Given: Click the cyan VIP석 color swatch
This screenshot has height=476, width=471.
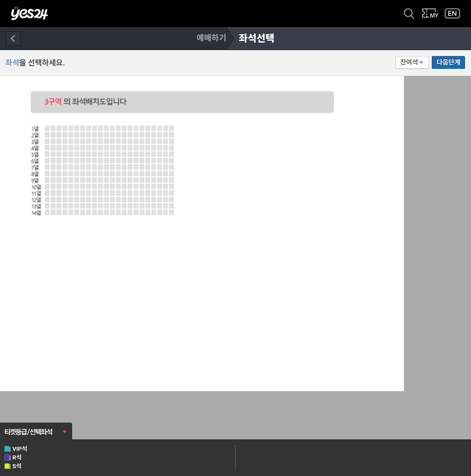Looking at the screenshot, I should [x=7, y=449].
